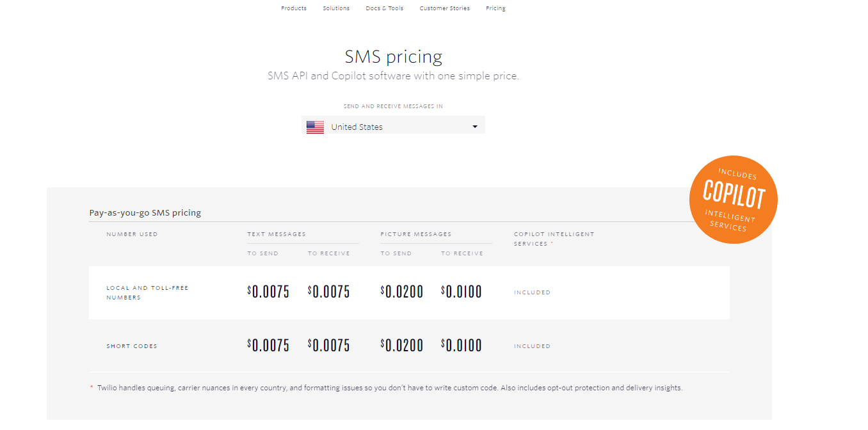Image resolution: width=868 pixels, height=430 pixels.
Task: Open the Solutions menu
Action: click(336, 8)
